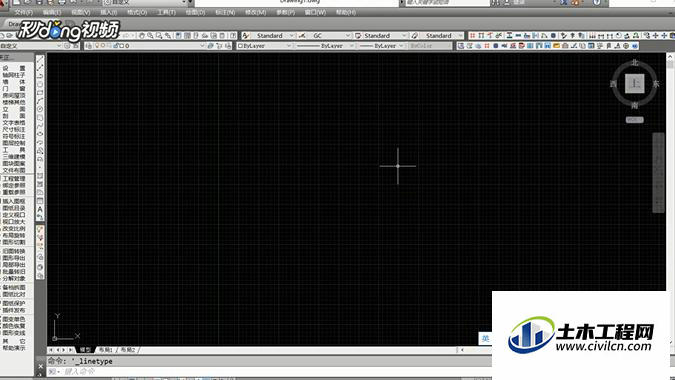Select the Line draw tool
The height and width of the screenshot is (380, 675).
[x=40, y=59]
